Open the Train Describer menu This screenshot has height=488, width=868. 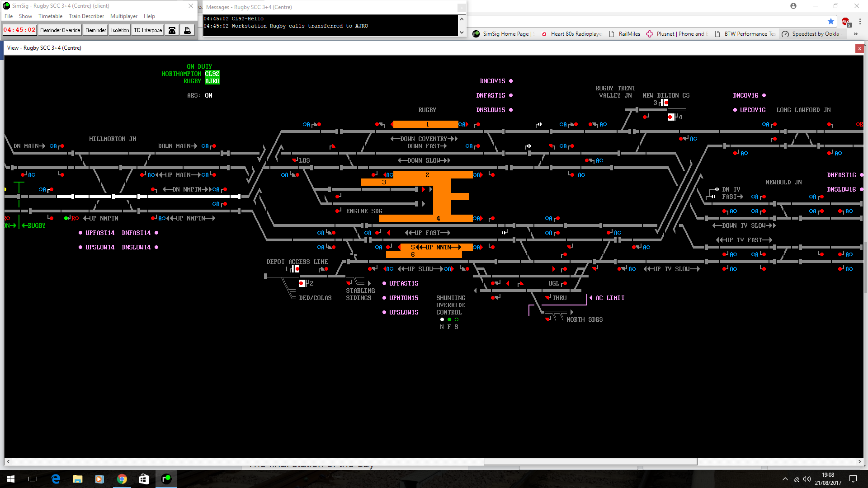[86, 16]
